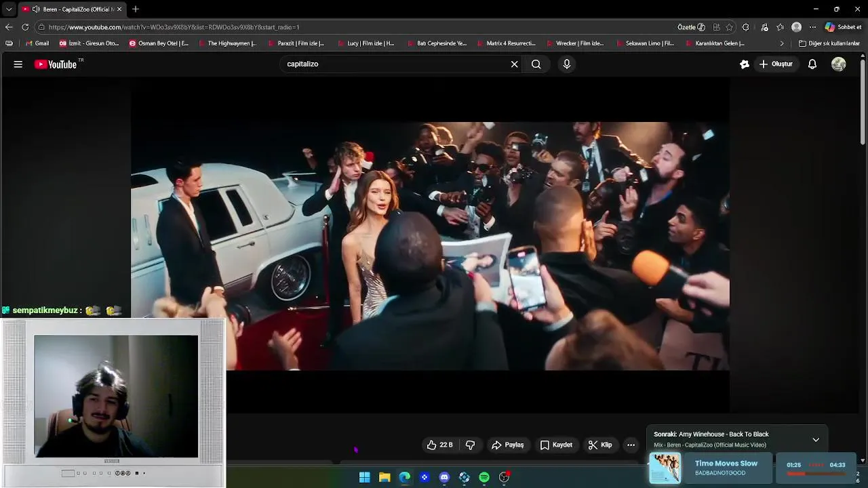
Task: Close the Beren - CapitalZoo tab
Action: pos(119,9)
